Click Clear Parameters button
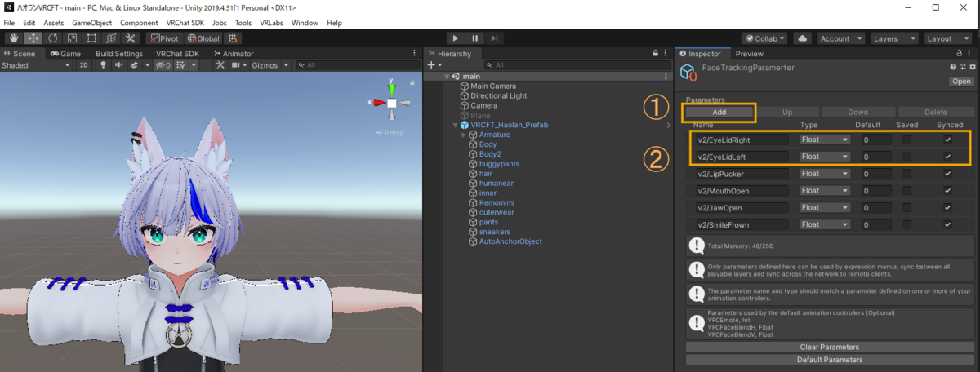This screenshot has height=372, width=980. pyautogui.click(x=830, y=347)
